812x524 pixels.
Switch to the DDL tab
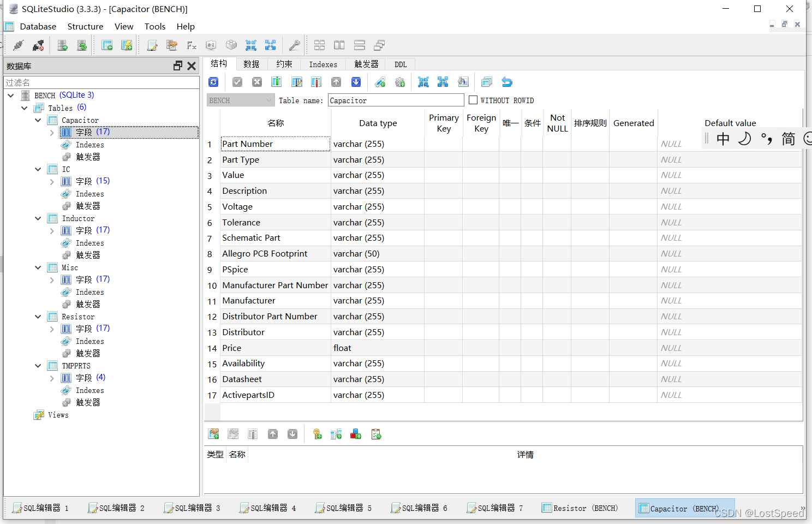(x=401, y=64)
